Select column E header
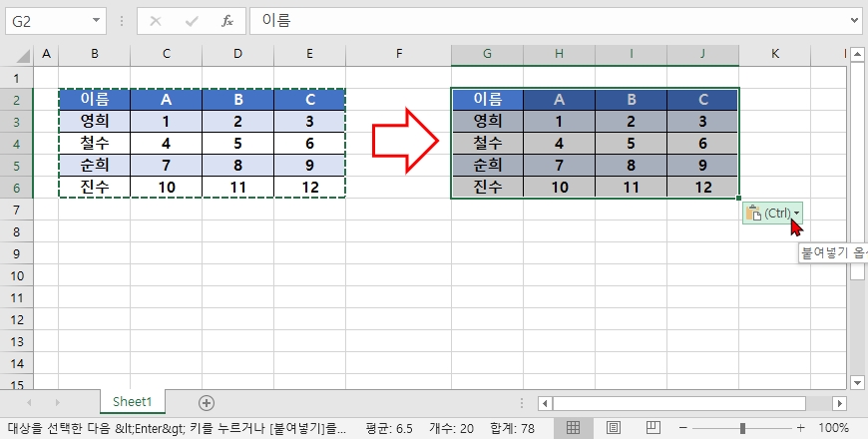 point(309,54)
